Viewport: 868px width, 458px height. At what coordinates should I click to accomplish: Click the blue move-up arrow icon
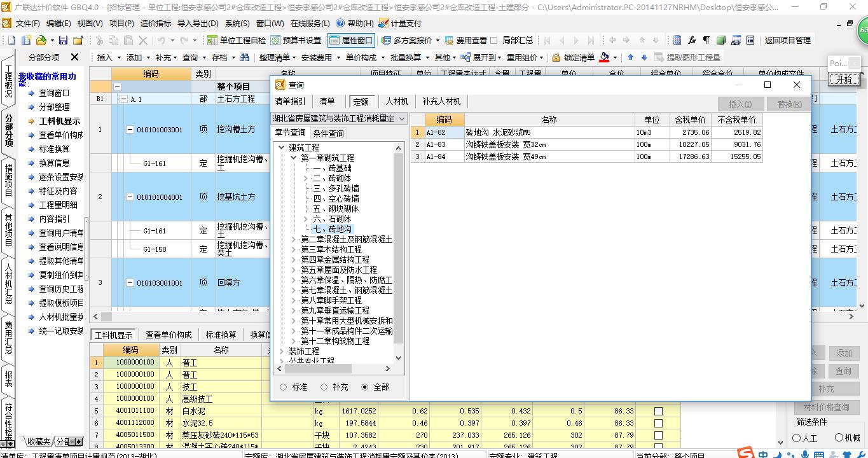pos(630,57)
